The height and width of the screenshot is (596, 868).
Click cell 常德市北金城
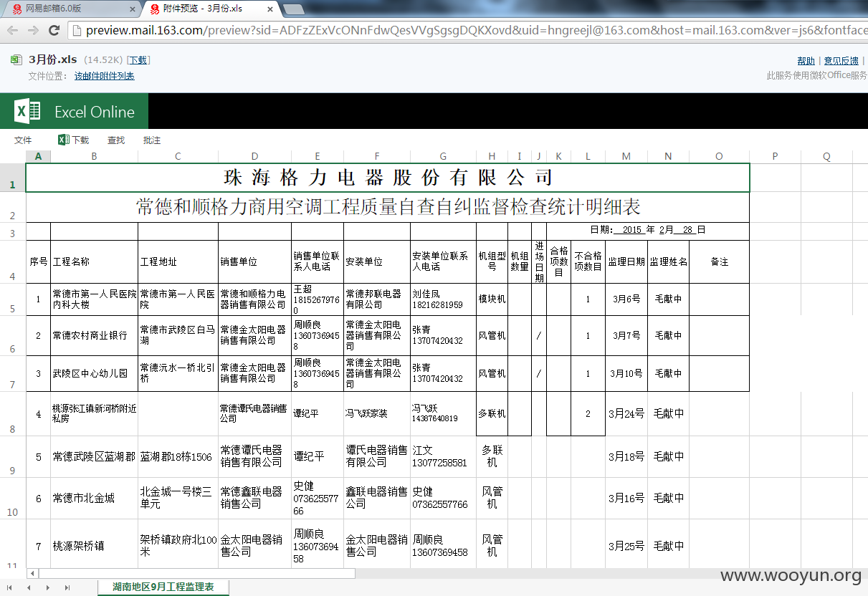pyautogui.click(x=94, y=499)
